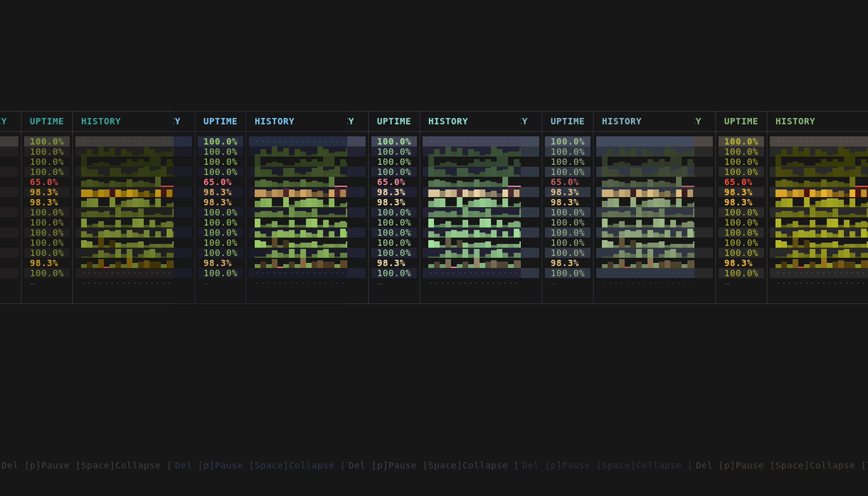Toggle the rightmost [p]Pause shortcut hint
This screenshot has height=496, width=868.
pyautogui.click(x=742, y=466)
